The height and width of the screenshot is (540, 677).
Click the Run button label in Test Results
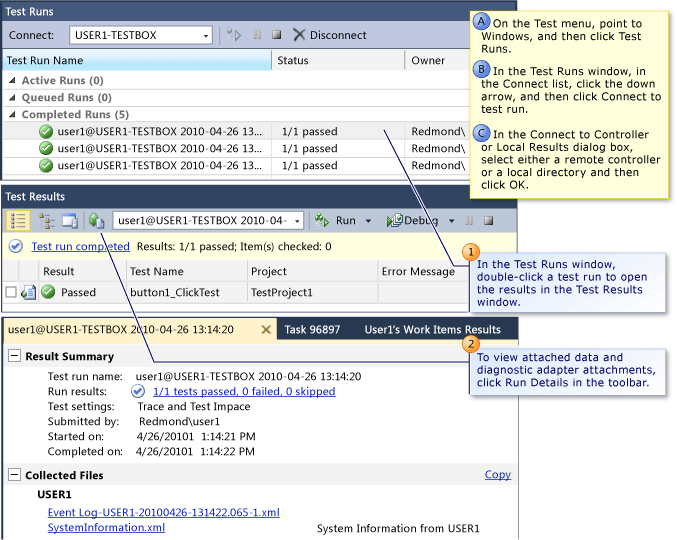(x=346, y=221)
